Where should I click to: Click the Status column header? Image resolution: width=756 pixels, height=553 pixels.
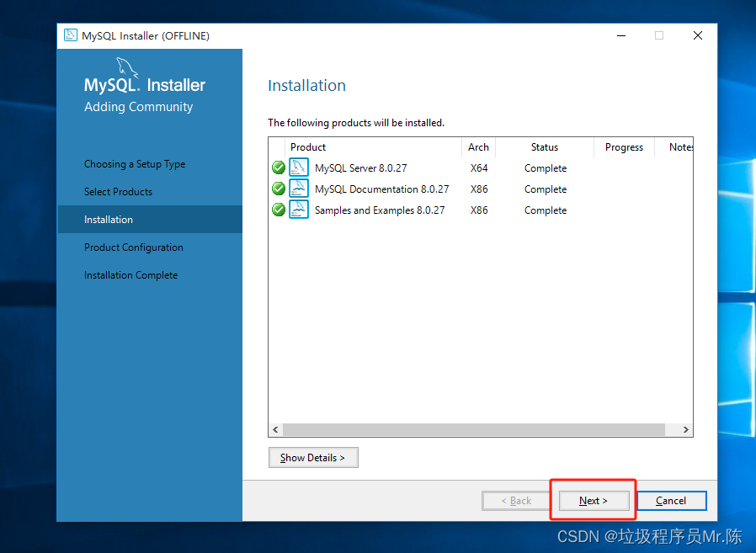coord(545,147)
